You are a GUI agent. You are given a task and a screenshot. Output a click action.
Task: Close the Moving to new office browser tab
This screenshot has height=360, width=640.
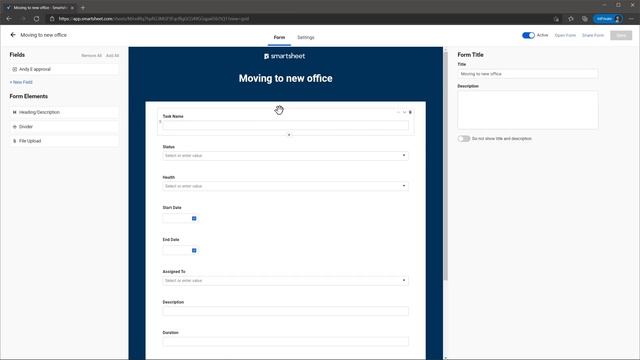pyautogui.click(x=72, y=8)
